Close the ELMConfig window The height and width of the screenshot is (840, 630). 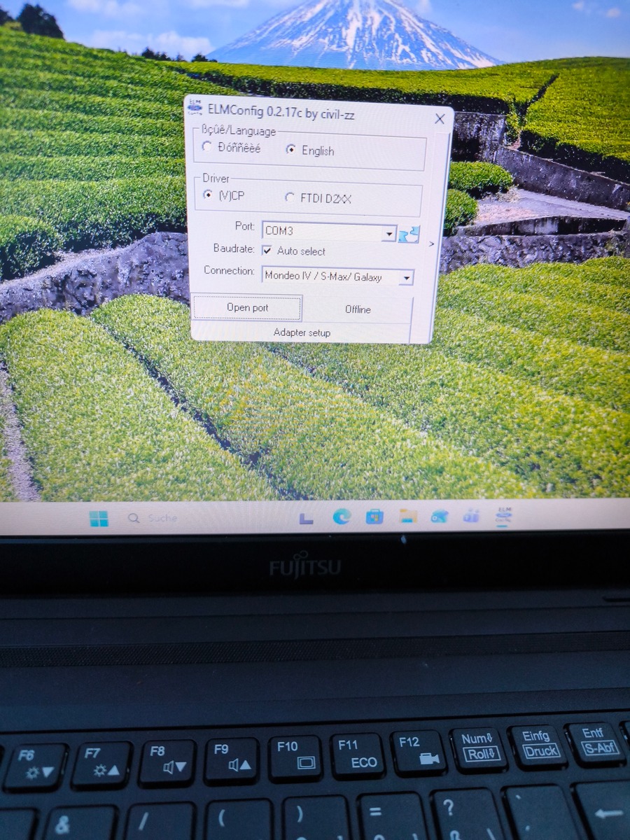[x=440, y=119]
